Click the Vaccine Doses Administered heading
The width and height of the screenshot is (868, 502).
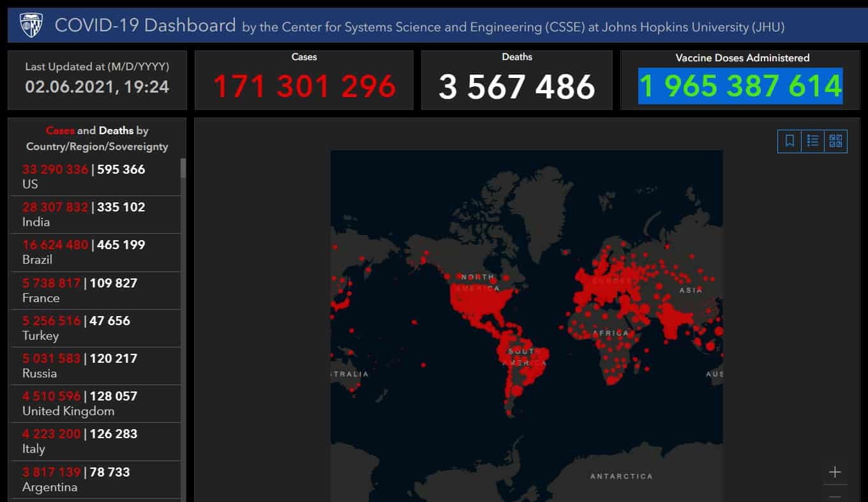[x=742, y=57]
